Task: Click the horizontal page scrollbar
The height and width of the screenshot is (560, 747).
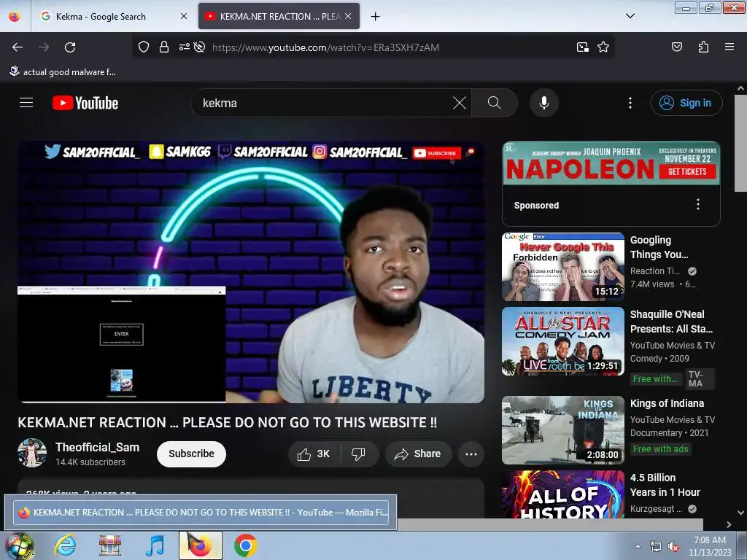Action: pyautogui.click(x=550, y=524)
